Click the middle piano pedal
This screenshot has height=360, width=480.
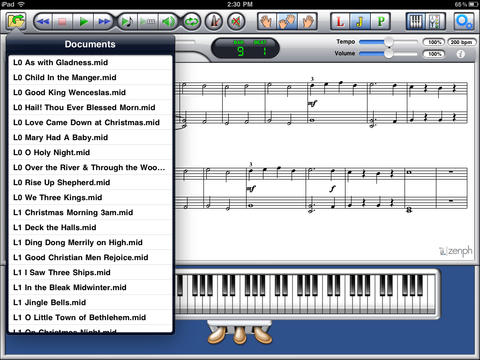(x=240, y=335)
